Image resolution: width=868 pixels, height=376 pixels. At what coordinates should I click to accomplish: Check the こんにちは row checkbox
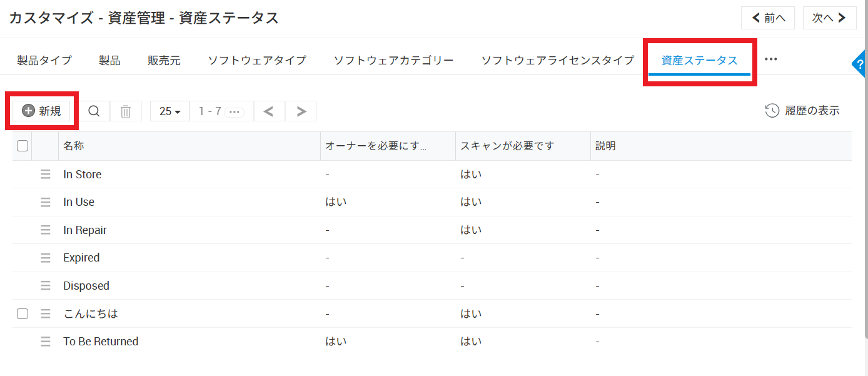23,314
